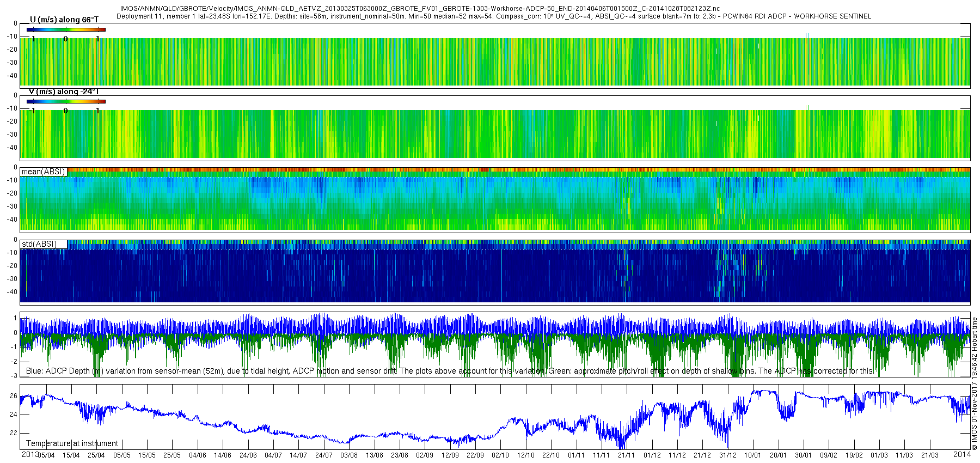This screenshot has height=463, width=980.
Task: Click the V velocity colorbar
Action: [x=66, y=101]
